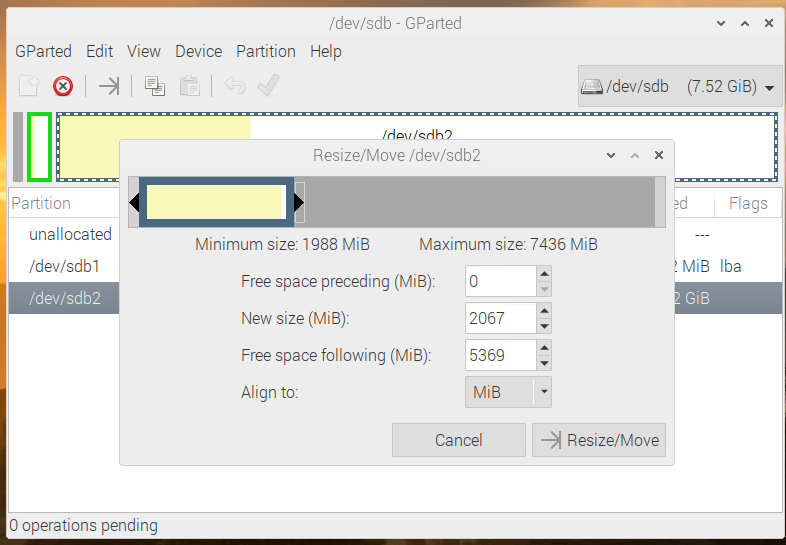The width and height of the screenshot is (786, 545).
Task: Click the Resize/Move toolbar arrow icon
Action: [109, 86]
